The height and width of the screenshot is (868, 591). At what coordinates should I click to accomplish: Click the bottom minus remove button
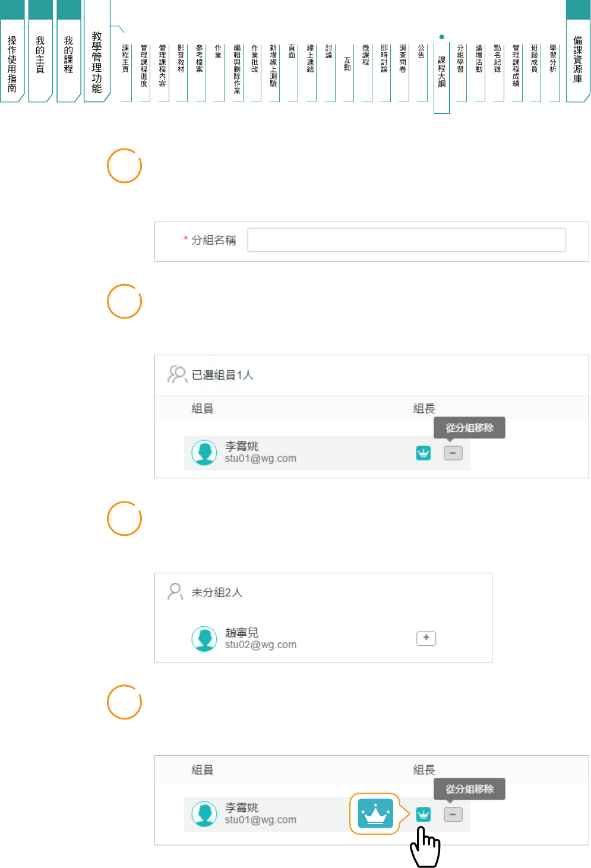[453, 815]
